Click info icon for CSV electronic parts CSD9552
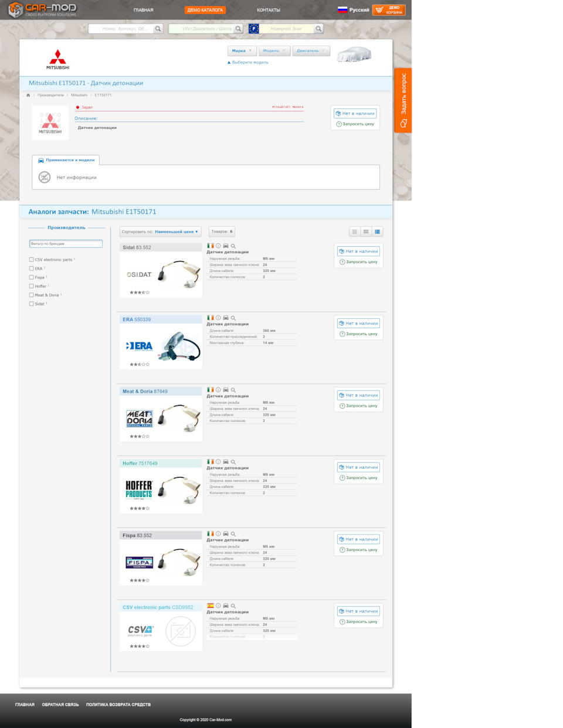Image resolution: width=563 pixels, height=728 pixels. tap(218, 606)
